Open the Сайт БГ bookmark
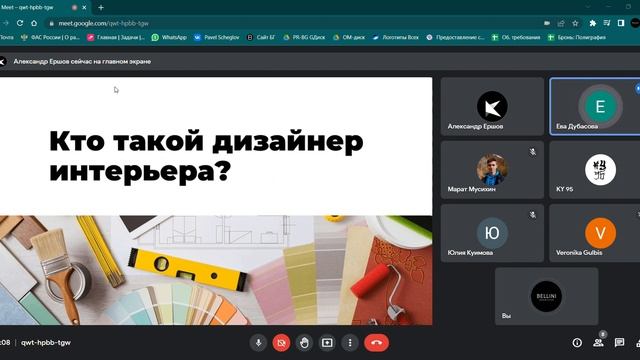The width and height of the screenshot is (640, 360). click(260, 37)
